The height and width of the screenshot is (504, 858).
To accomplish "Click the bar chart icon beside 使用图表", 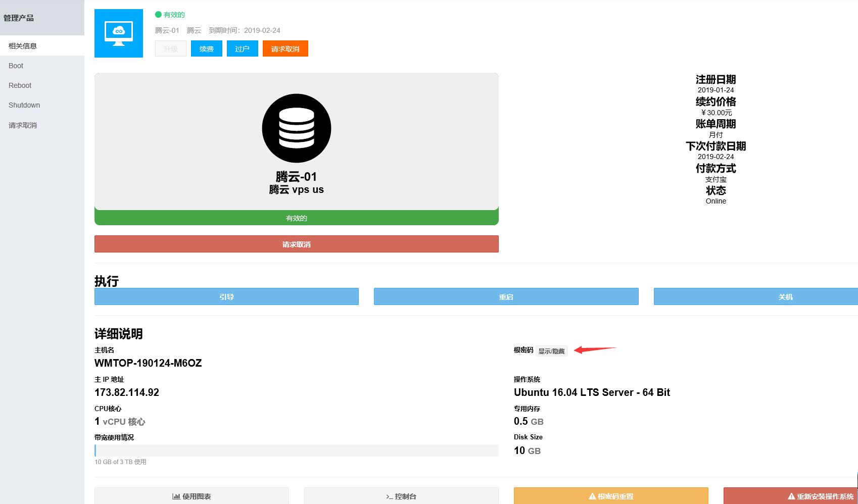I will [176, 496].
